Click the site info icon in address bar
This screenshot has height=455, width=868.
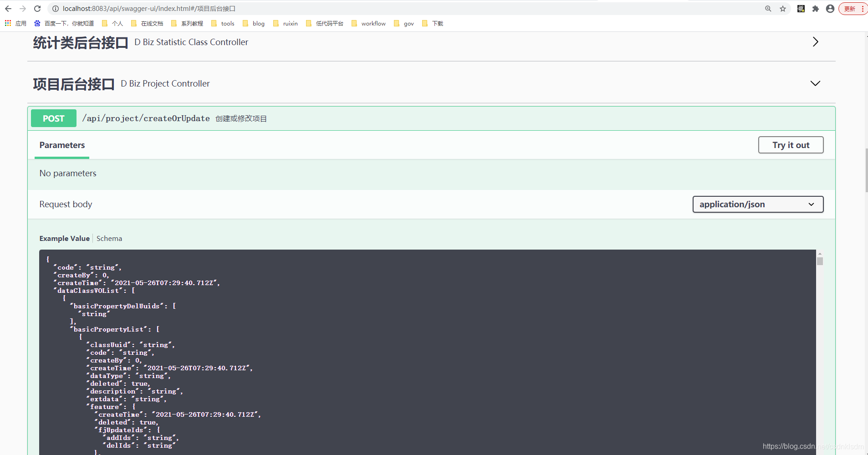55,9
